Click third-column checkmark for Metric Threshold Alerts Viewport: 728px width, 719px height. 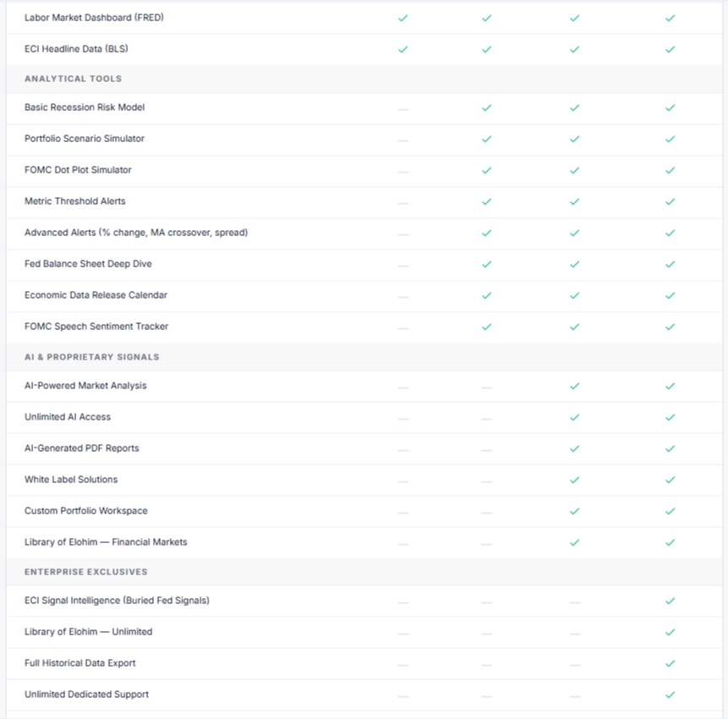tap(575, 201)
